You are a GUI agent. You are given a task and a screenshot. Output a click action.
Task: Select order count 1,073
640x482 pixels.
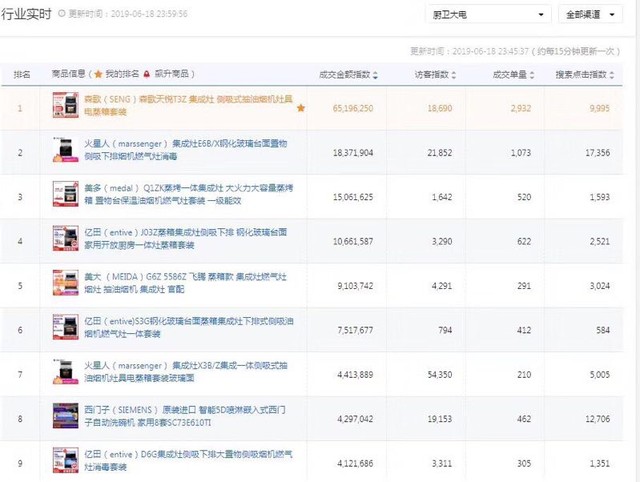click(521, 153)
